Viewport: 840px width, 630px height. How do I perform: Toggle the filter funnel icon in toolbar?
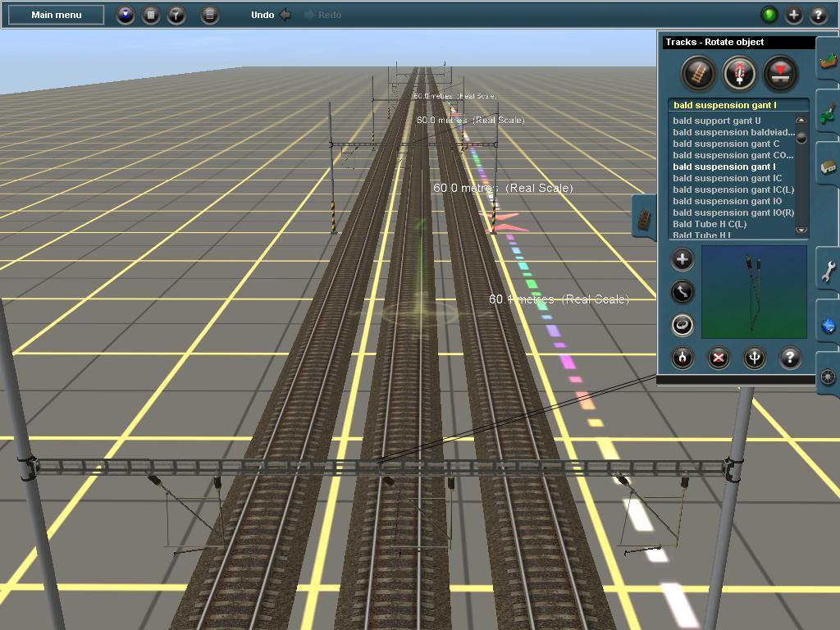coord(176,15)
